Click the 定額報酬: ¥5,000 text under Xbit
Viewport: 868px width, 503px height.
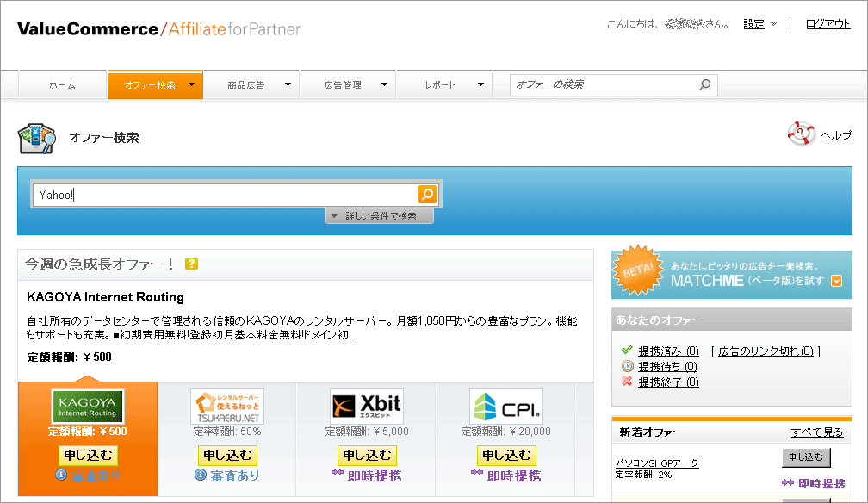point(367,431)
